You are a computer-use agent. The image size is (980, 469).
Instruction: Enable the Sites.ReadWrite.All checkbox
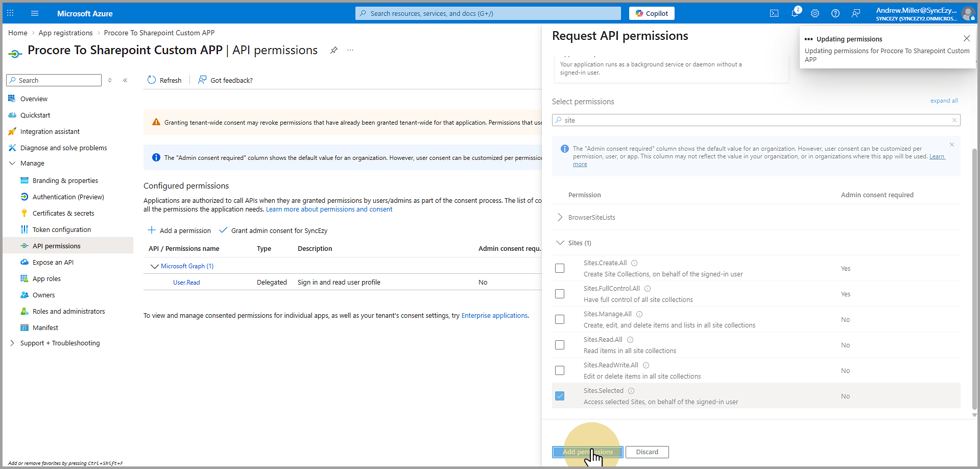click(560, 370)
